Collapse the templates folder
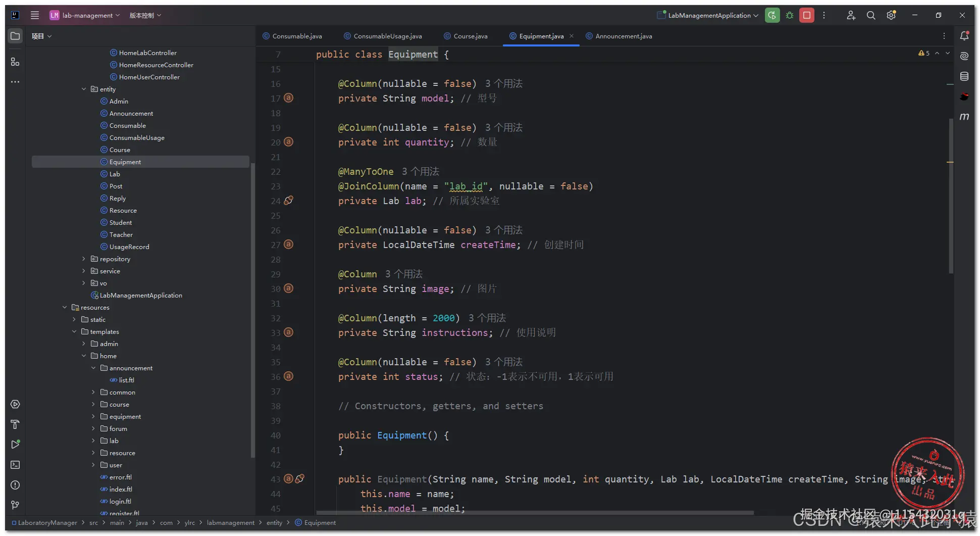 tap(74, 331)
